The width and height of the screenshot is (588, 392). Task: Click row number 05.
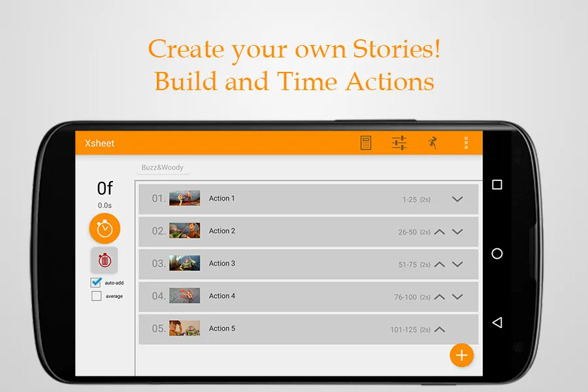coord(159,329)
